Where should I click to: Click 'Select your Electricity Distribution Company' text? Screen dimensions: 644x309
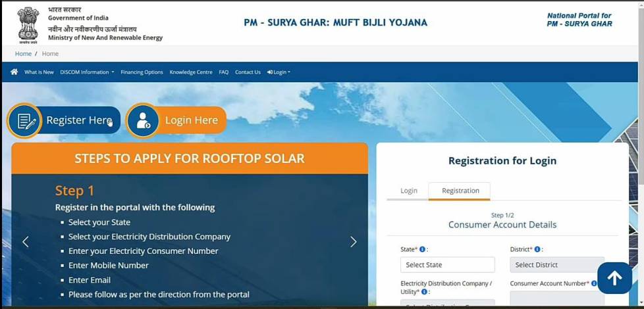click(149, 237)
